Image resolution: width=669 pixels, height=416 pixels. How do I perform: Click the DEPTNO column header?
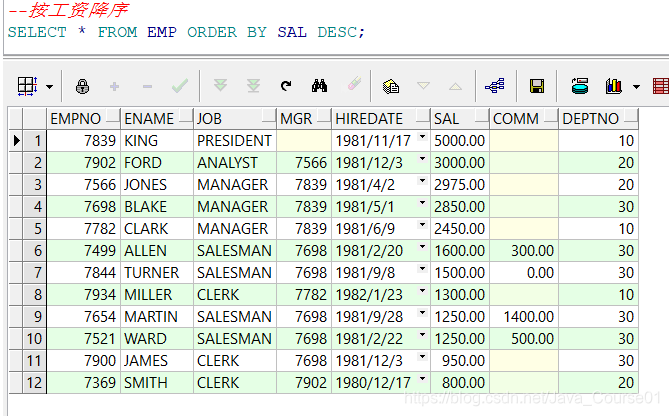(x=599, y=119)
